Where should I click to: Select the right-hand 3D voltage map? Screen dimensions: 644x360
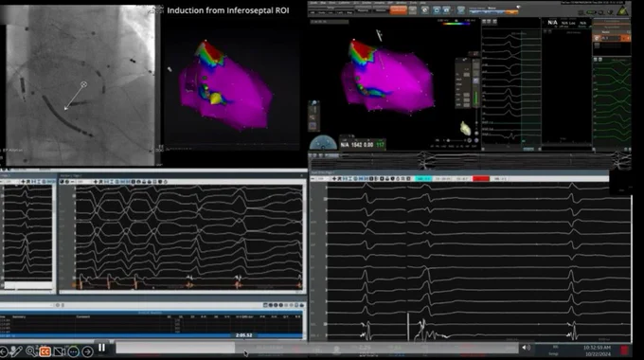point(386,78)
